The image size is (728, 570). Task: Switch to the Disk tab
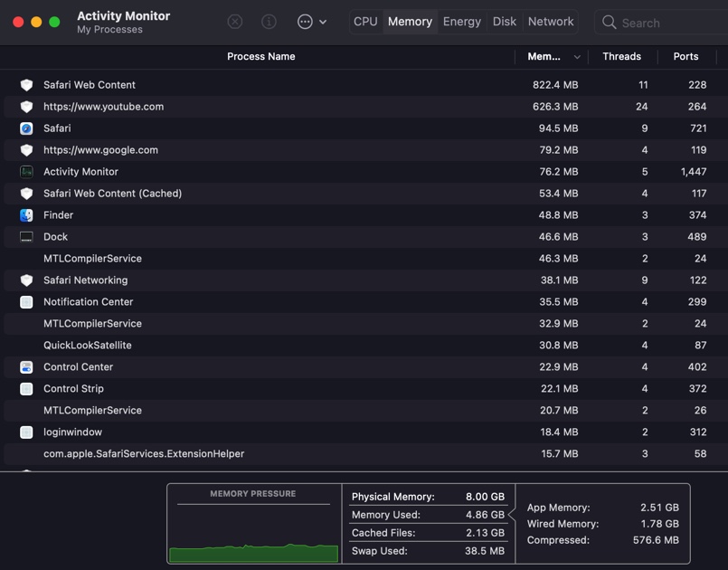(x=505, y=22)
